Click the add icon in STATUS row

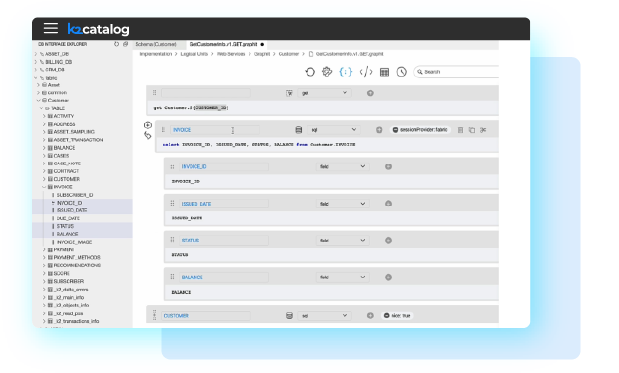[388, 240]
